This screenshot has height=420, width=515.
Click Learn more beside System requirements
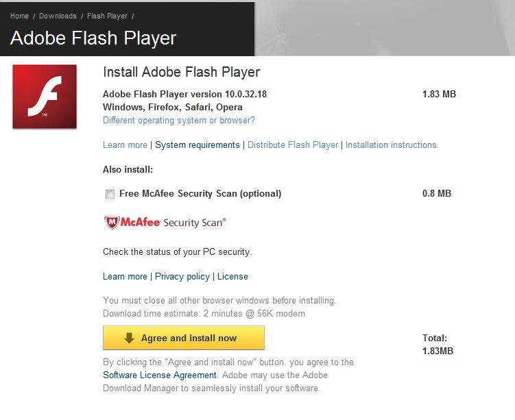click(x=125, y=145)
